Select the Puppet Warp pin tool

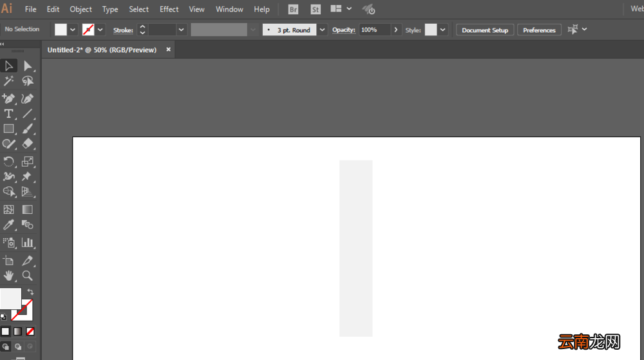click(x=28, y=176)
